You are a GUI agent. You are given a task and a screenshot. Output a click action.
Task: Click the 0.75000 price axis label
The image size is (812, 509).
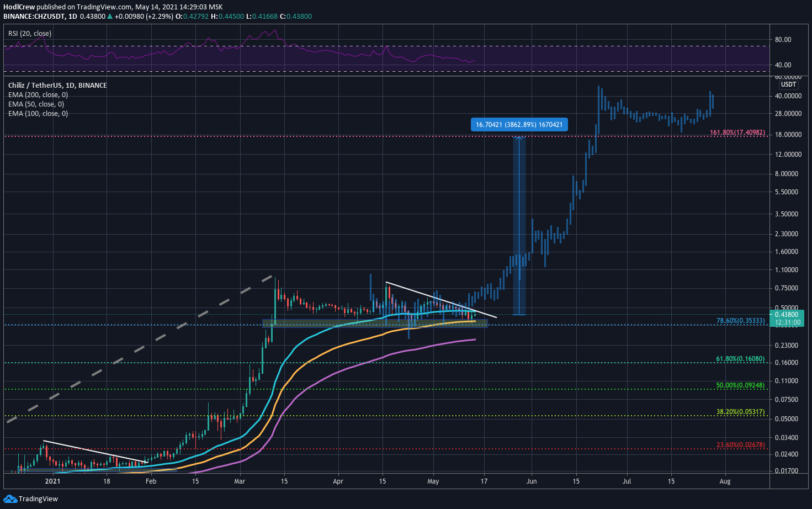pos(787,288)
